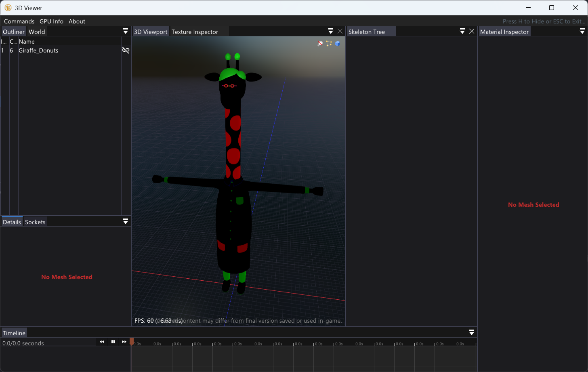Toggle the link icon on Giraffe_Donuts row

126,50
